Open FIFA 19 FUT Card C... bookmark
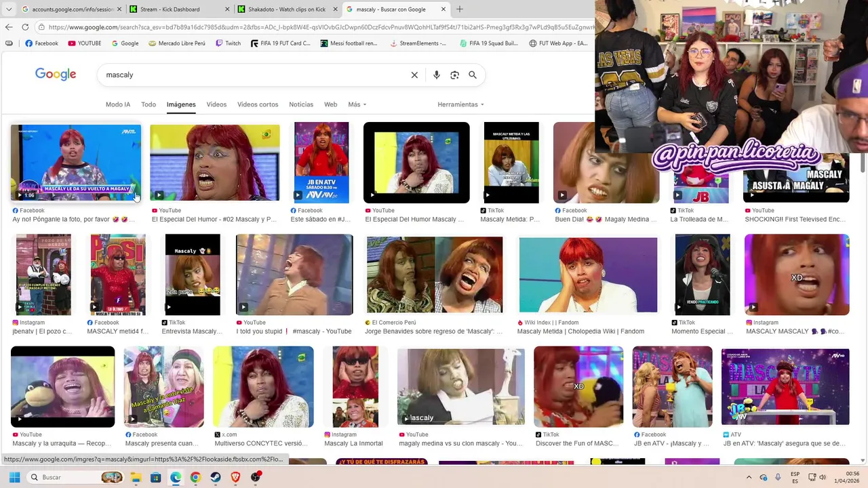Viewport: 868px width, 488px height. coord(280,43)
